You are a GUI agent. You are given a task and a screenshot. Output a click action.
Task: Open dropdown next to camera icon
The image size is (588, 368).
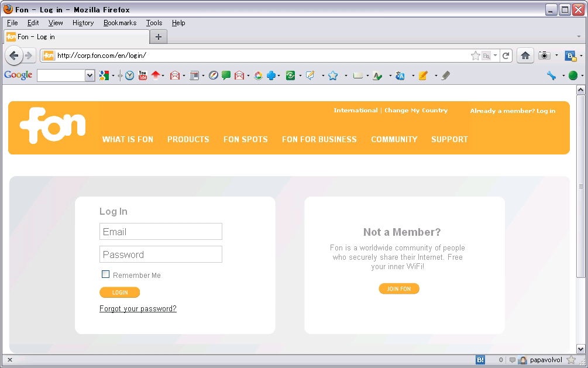click(556, 56)
